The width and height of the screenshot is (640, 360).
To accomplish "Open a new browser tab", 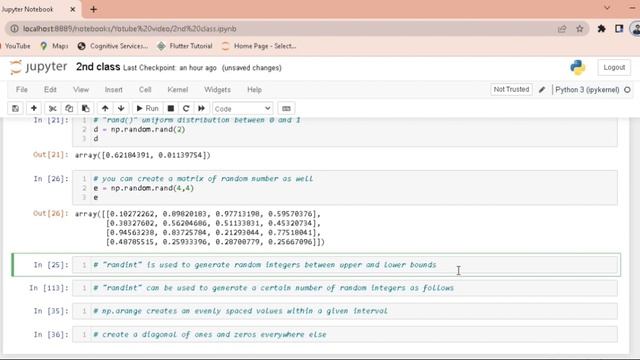I will point(93,9).
